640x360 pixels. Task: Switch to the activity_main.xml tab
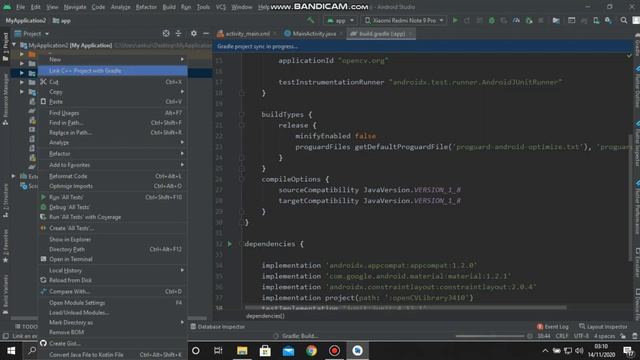[x=247, y=34]
